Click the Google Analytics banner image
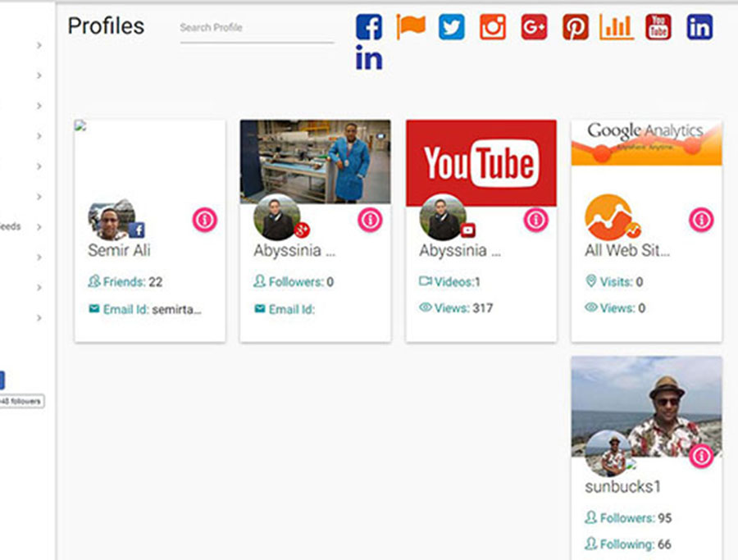Image resolution: width=738 pixels, height=560 pixels. click(x=647, y=143)
